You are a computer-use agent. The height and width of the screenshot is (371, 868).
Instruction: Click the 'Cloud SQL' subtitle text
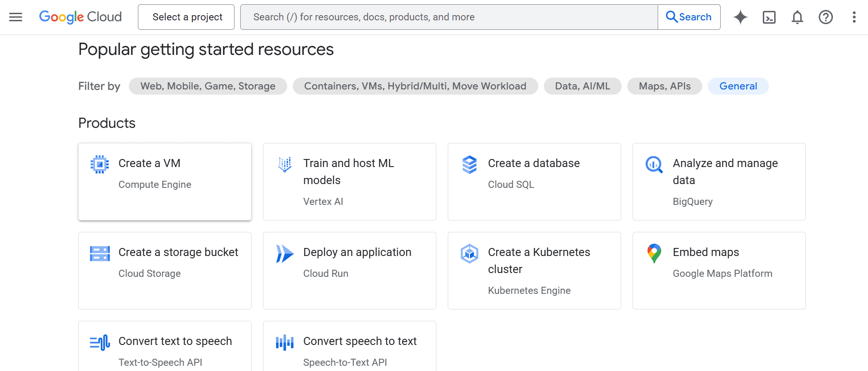tap(511, 185)
